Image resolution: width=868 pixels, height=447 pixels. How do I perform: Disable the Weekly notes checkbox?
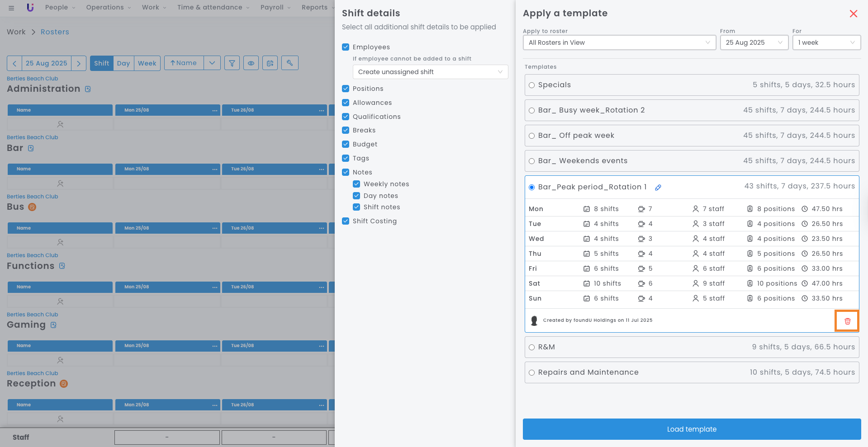(x=356, y=184)
